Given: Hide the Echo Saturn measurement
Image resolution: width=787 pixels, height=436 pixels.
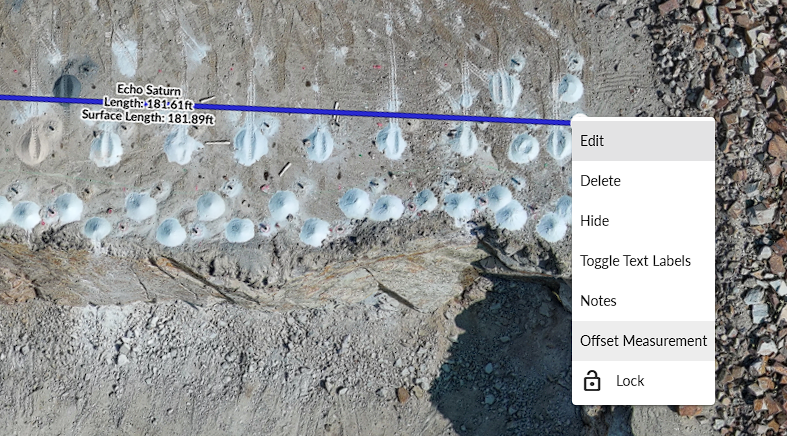Looking at the screenshot, I should point(643,221).
